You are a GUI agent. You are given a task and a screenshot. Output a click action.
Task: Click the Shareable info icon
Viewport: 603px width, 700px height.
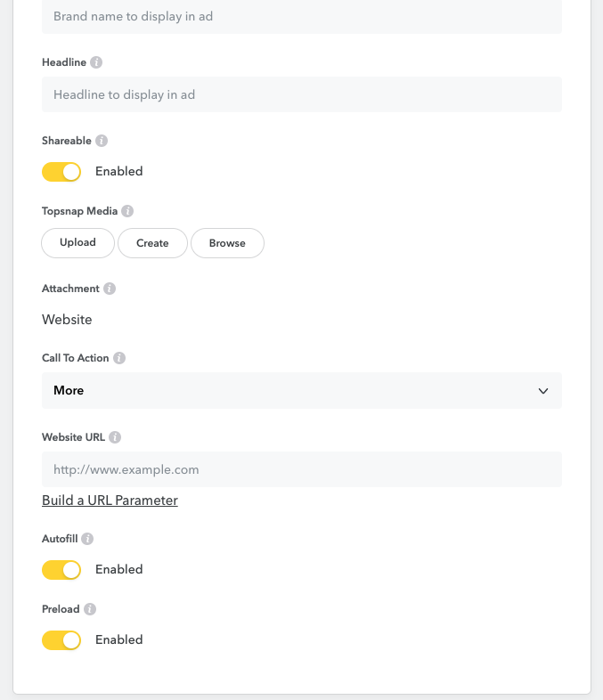(x=102, y=141)
